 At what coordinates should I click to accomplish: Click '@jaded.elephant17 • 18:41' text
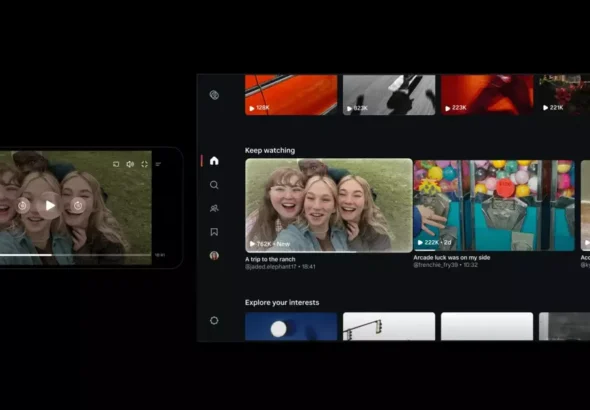point(280,267)
